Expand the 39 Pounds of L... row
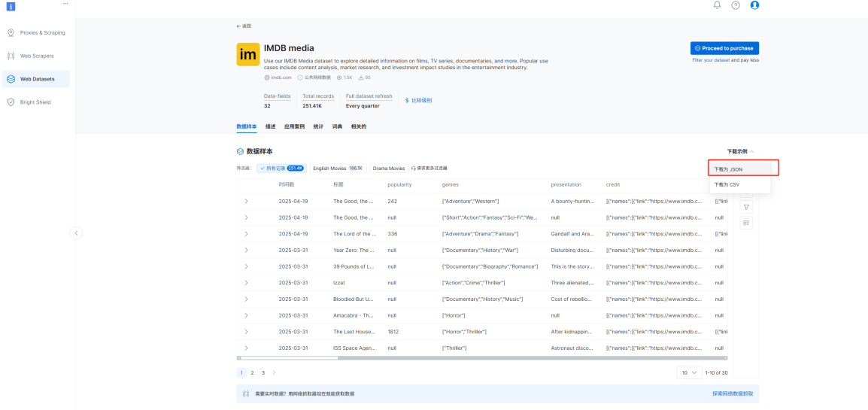 click(x=246, y=267)
